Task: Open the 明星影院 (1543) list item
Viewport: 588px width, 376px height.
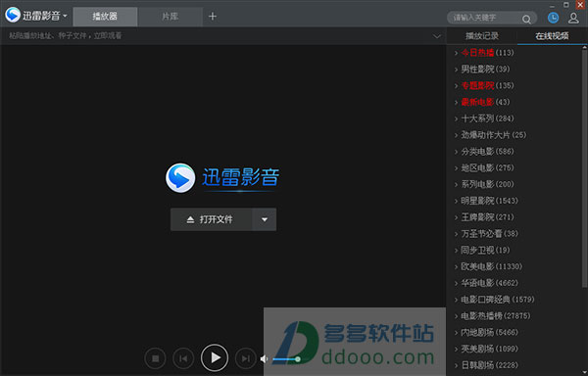Action: (x=486, y=201)
